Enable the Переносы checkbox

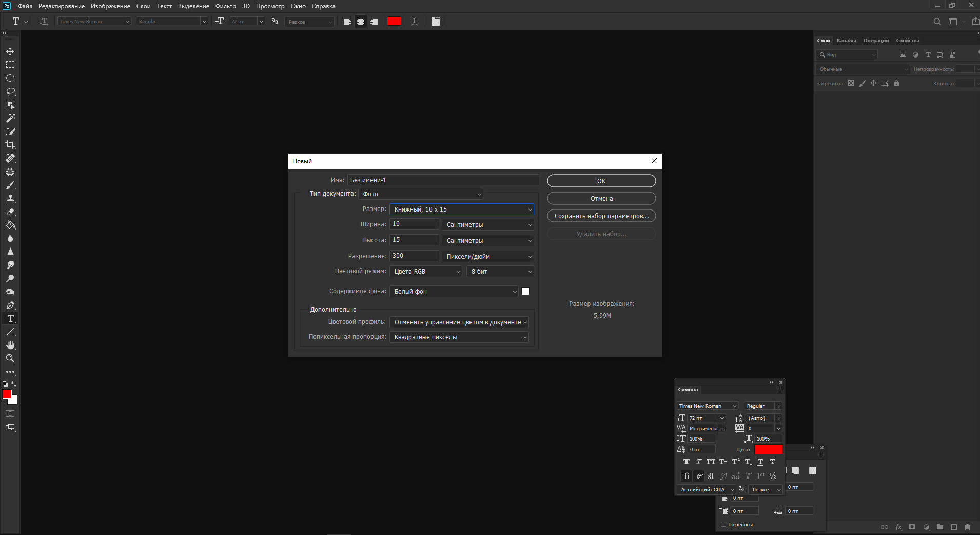pyautogui.click(x=723, y=524)
